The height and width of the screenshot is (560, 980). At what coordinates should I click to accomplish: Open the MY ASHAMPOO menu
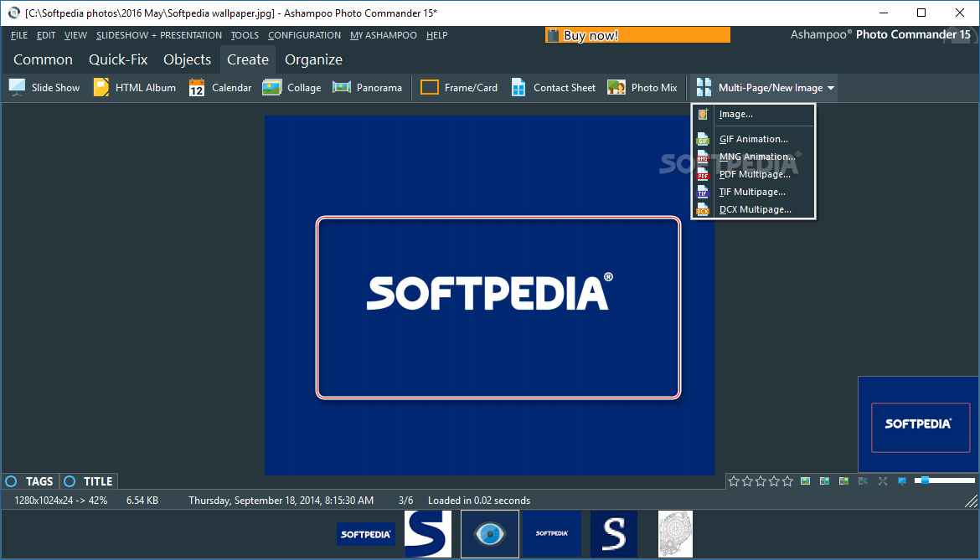tap(383, 36)
